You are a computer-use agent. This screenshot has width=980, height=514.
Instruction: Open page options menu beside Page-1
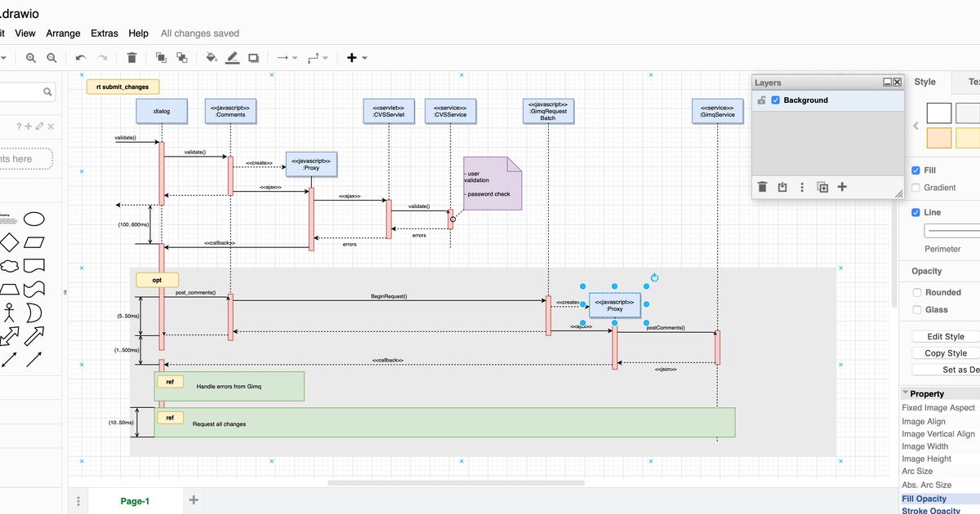(78, 501)
